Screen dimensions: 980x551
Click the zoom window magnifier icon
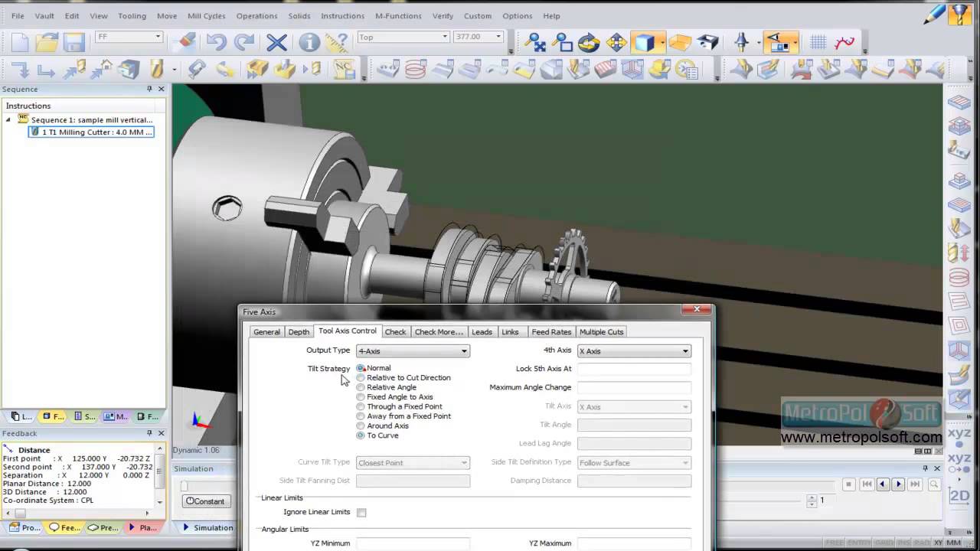tap(562, 42)
